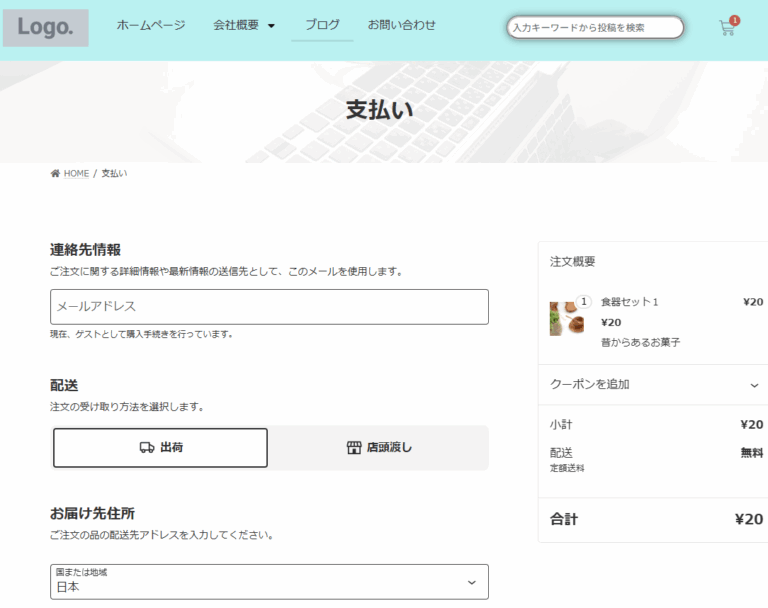
Task: Click the 食器セット1 product name
Action: pyautogui.click(x=630, y=302)
